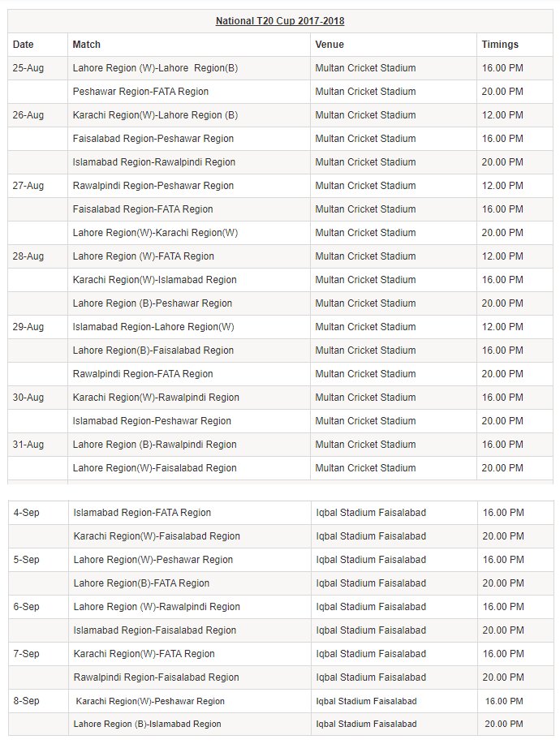Click the 29-Aug date cell
This screenshot has height=744, width=560.
coord(28,327)
